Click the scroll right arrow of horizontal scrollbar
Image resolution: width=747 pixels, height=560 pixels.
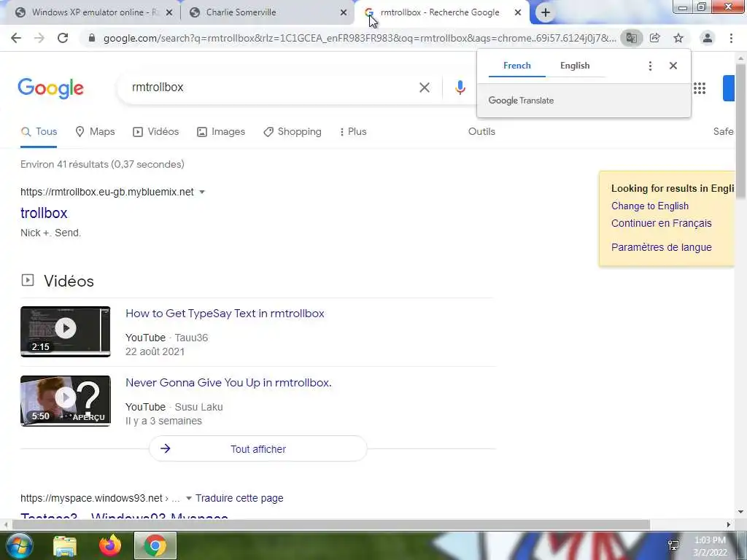tap(728, 525)
